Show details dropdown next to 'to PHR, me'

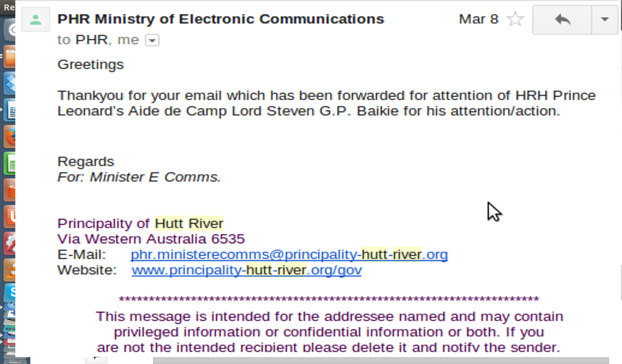(152, 41)
